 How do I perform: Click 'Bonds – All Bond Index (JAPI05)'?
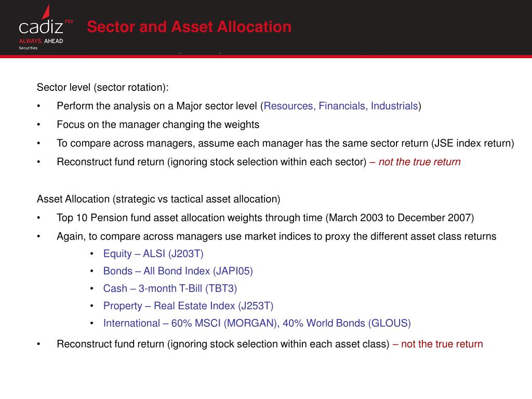[x=178, y=271]
